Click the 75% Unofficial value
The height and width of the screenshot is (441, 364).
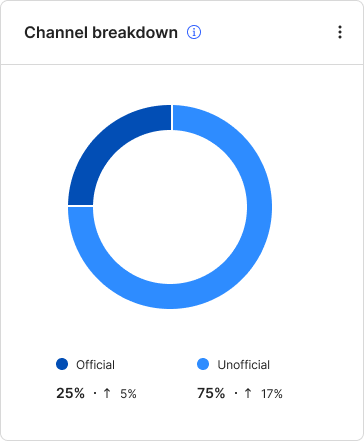pos(211,393)
